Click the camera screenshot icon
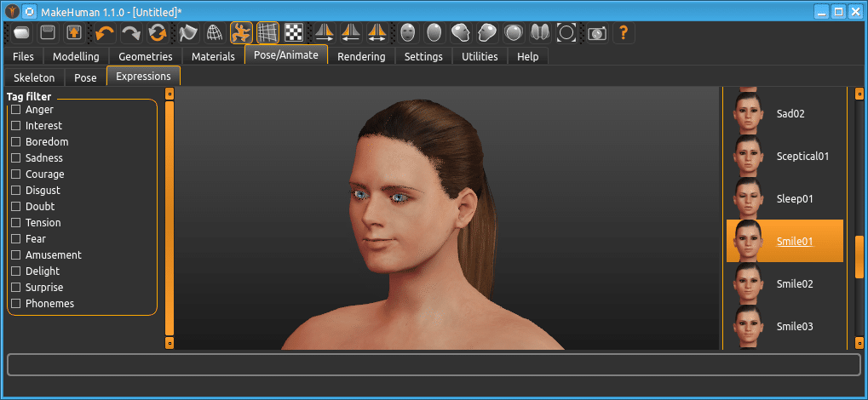Viewport: 868px width, 400px height. [x=598, y=33]
